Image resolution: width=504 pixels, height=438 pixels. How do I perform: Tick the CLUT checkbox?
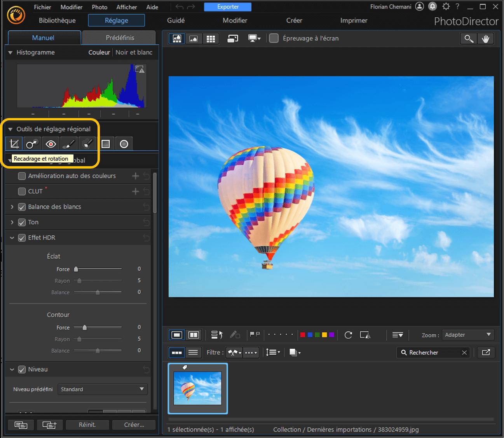22,191
